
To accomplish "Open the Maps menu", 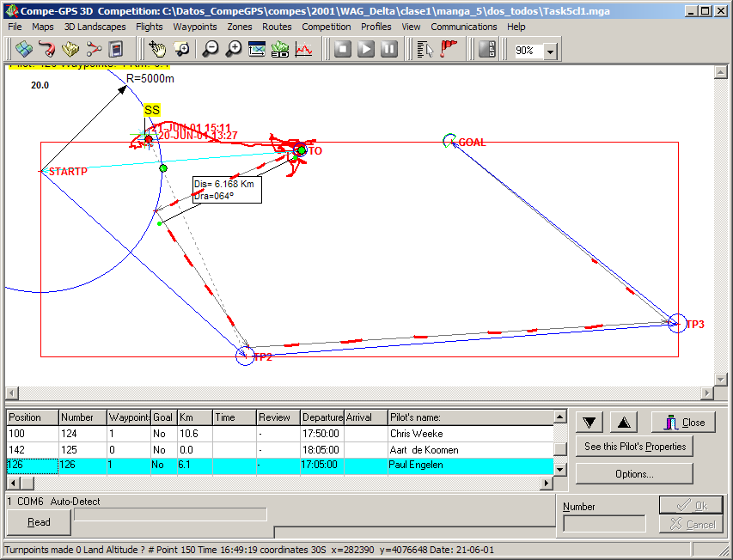I will (43, 27).
